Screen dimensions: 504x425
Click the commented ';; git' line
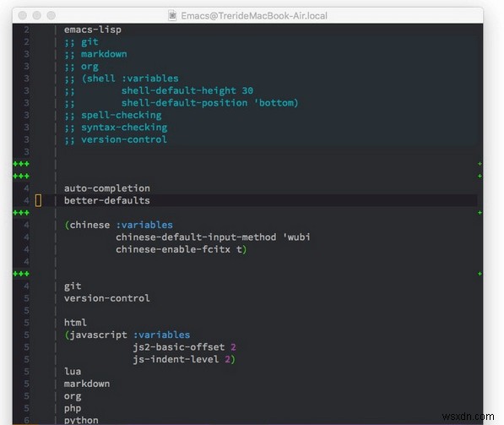pyautogui.click(x=81, y=42)
